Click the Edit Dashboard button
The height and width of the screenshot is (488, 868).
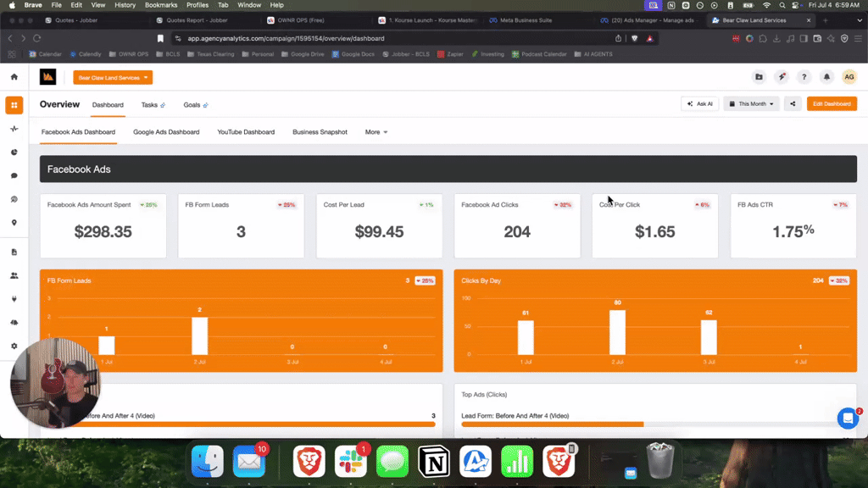click(x=834, y=104)
